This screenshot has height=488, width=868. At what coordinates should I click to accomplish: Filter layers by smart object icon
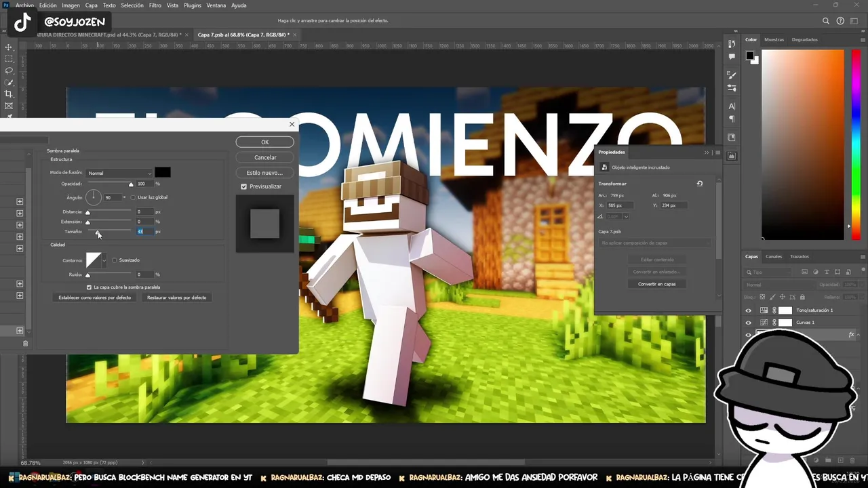[x=848, y=272]
